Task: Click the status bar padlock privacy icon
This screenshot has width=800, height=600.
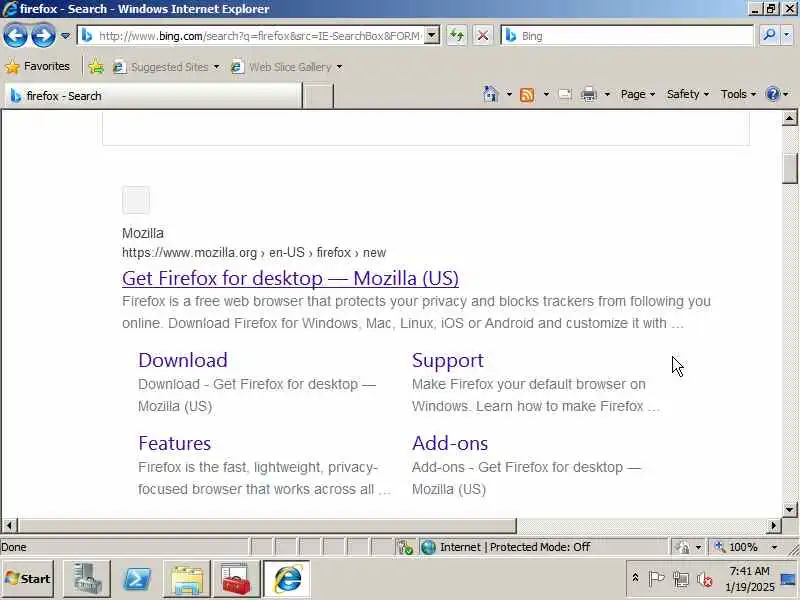Action: (682, 547)
